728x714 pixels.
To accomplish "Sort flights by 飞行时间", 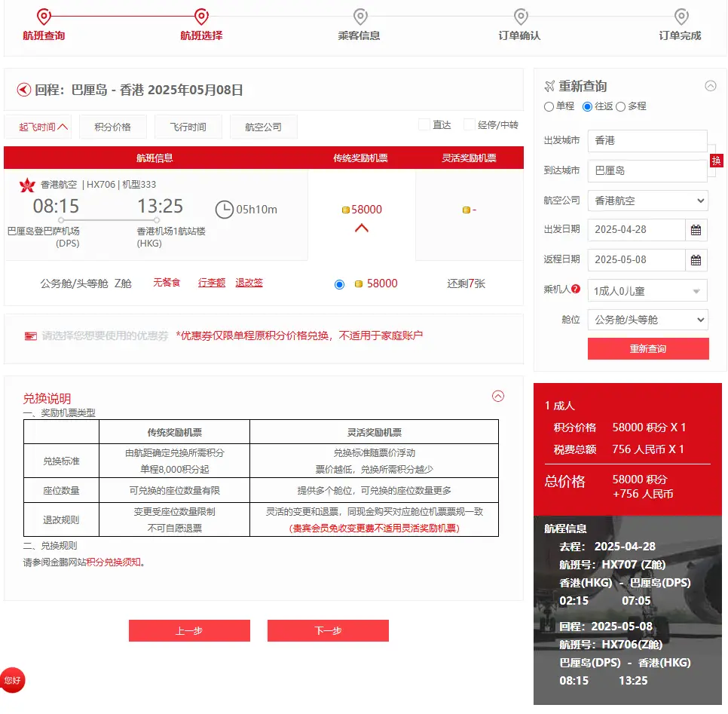I will point(188,127).
